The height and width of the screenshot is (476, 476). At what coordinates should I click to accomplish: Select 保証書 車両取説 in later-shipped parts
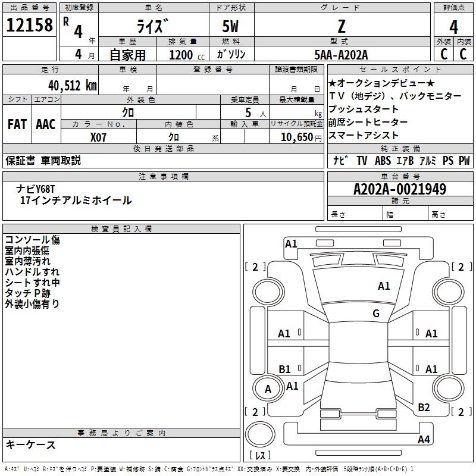[x=43, y=161]
